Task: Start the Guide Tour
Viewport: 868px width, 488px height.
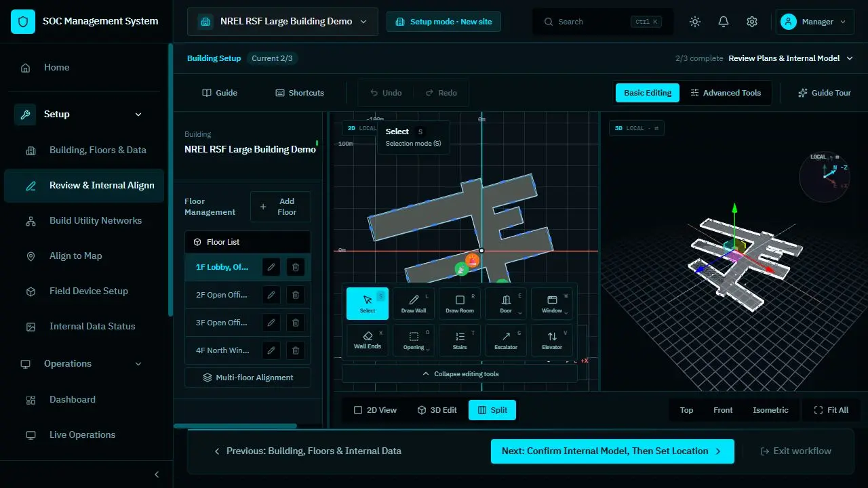Action: tap(824, 93)
